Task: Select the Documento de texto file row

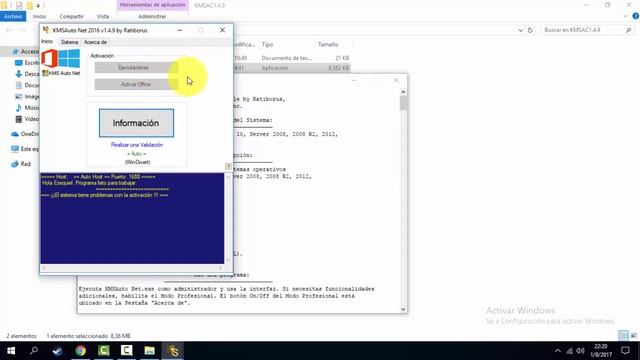Action: (x=291, y=58)
